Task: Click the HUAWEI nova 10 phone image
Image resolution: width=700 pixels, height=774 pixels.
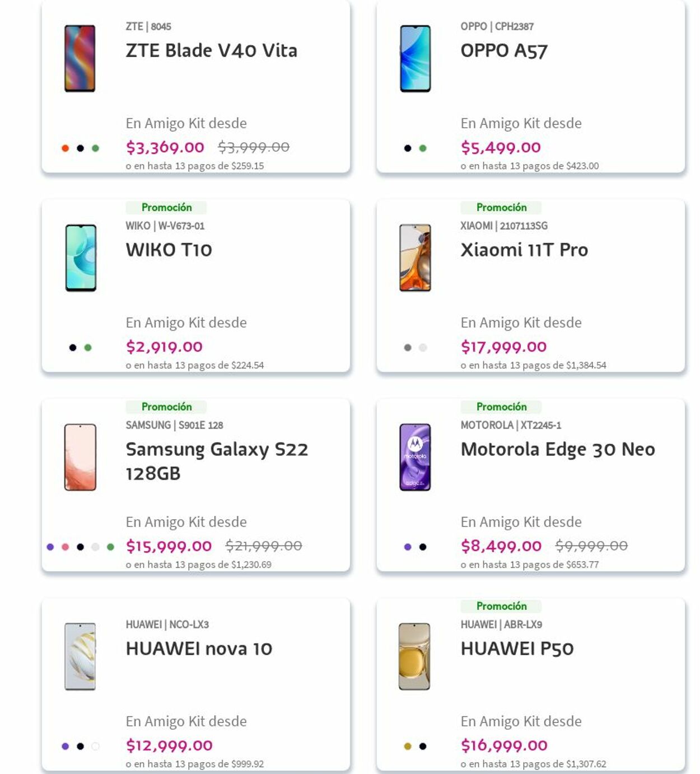Action: (80, 656)
